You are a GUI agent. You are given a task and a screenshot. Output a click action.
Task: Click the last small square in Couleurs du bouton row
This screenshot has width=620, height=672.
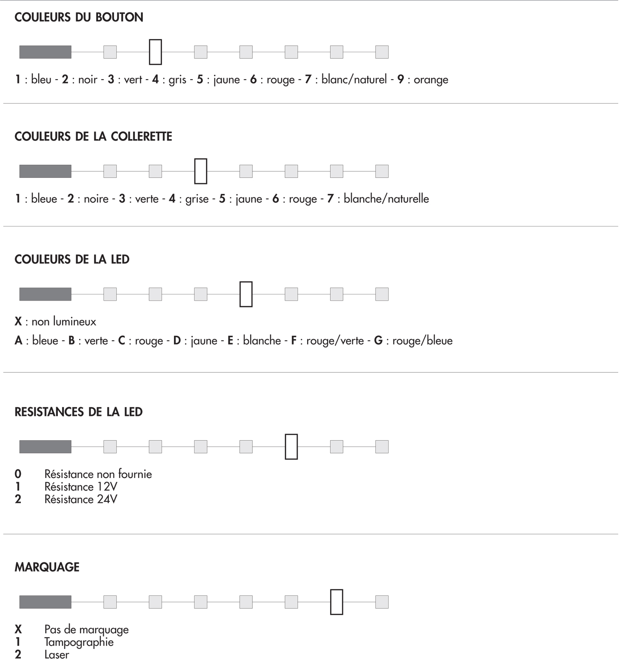pyautogui.click(x=382, y=52)
